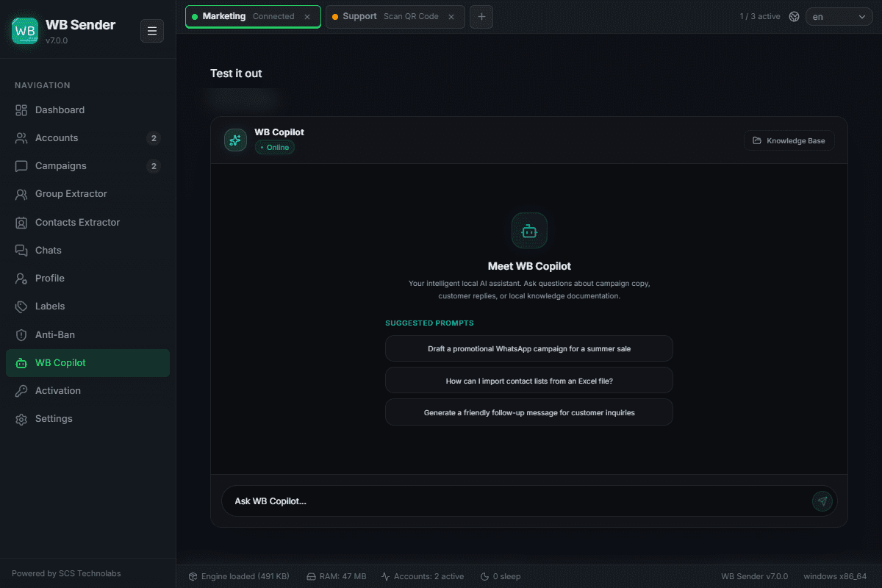Screen dimensions: 882x588
Task: Click the Chats bubbles icon
Action: click(x=21, y=251)
